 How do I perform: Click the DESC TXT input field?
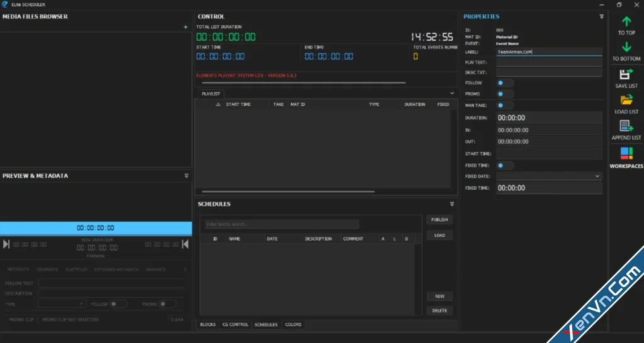click(549, 73)
